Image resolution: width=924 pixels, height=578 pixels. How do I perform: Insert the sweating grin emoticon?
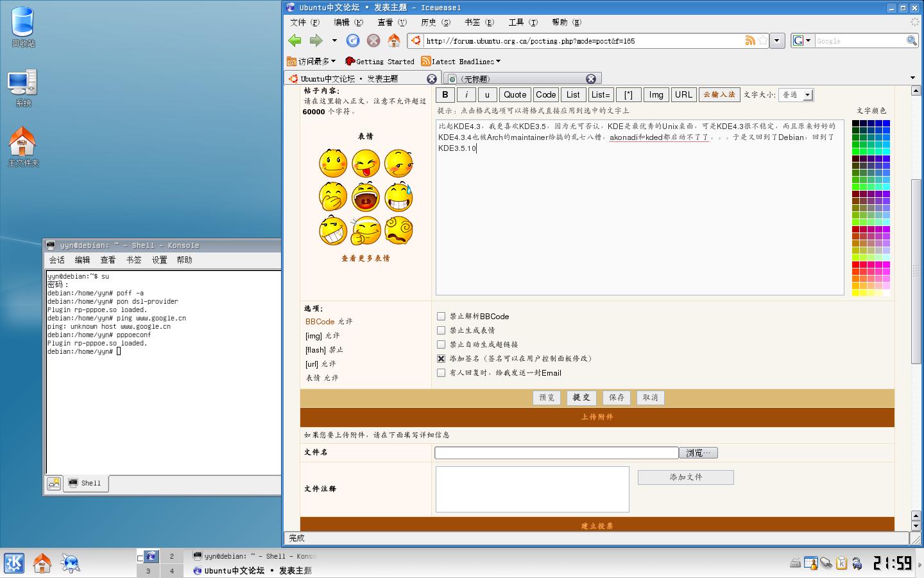[398, 197]
